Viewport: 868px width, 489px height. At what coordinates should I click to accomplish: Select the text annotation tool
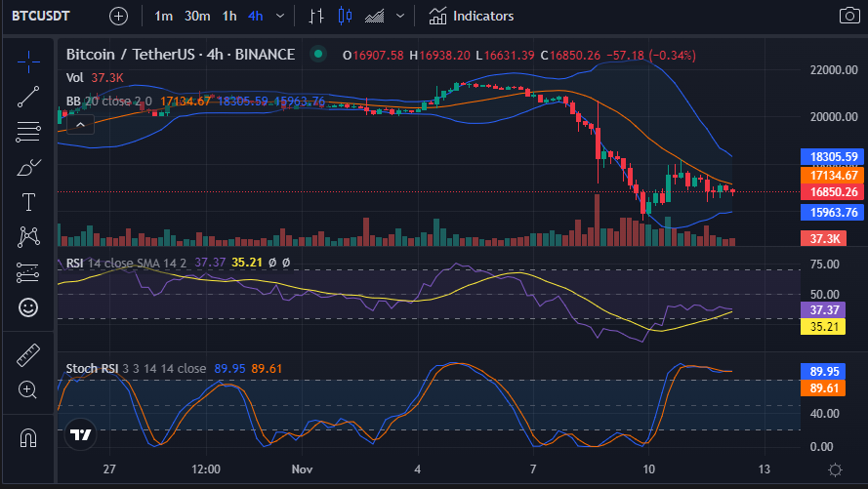point(28,202)
